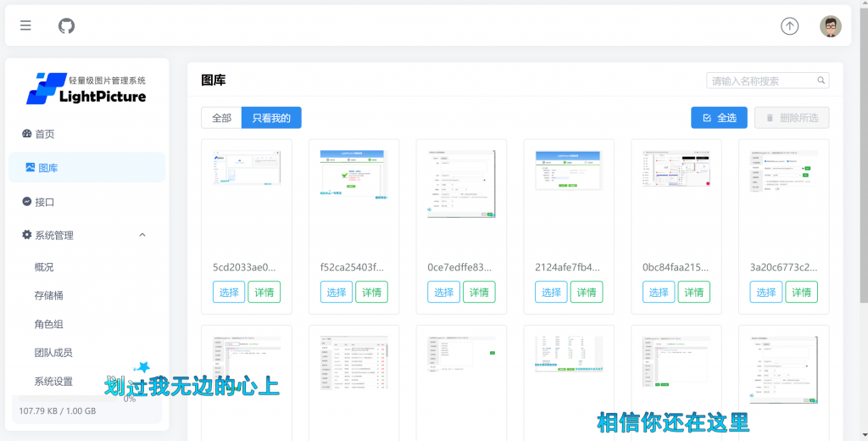Image resolution: width=868 pixels, height=441 pixels.
Task: Switch to the 全部 tab
Action: coord(221,117)
